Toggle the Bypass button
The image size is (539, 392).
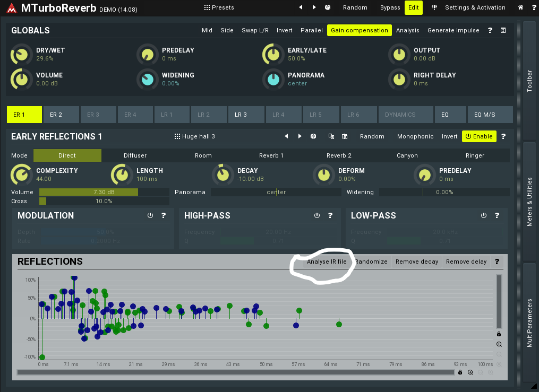coord(390,7)
